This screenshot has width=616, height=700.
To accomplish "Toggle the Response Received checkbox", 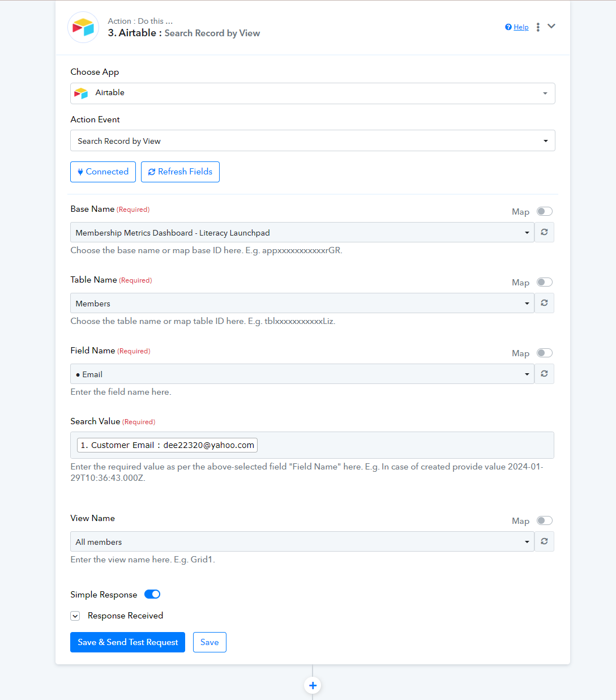I will [75, 616].
